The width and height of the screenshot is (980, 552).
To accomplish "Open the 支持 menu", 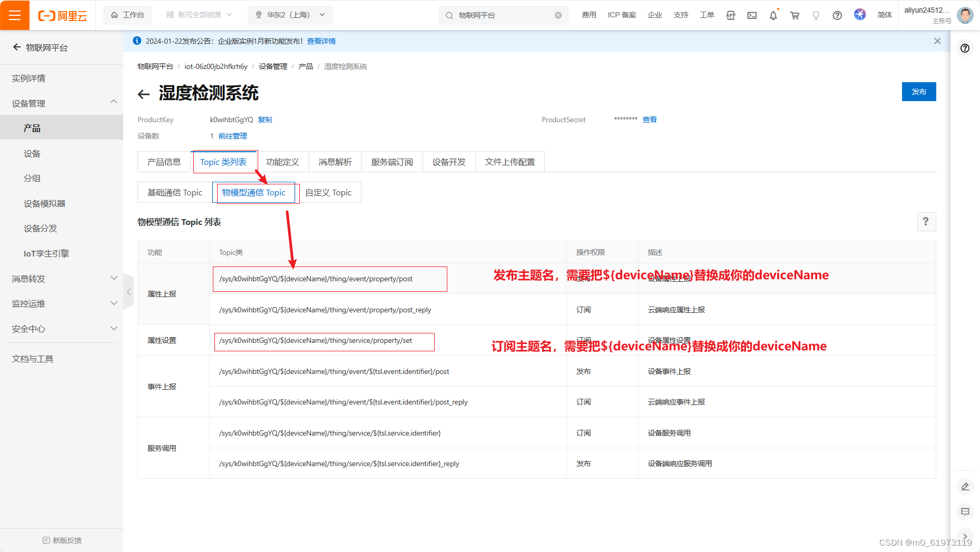I will [x=681, y=15].
